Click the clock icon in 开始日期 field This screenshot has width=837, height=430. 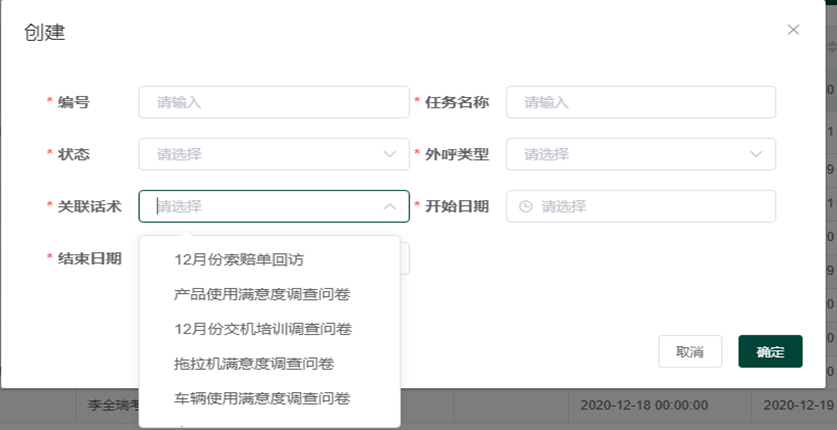(526, 207)
